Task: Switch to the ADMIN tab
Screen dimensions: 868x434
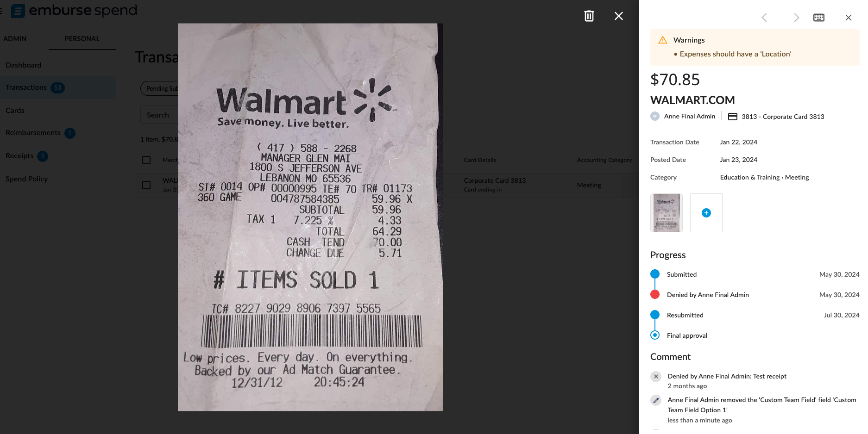Action: click(x=15, y=39)
